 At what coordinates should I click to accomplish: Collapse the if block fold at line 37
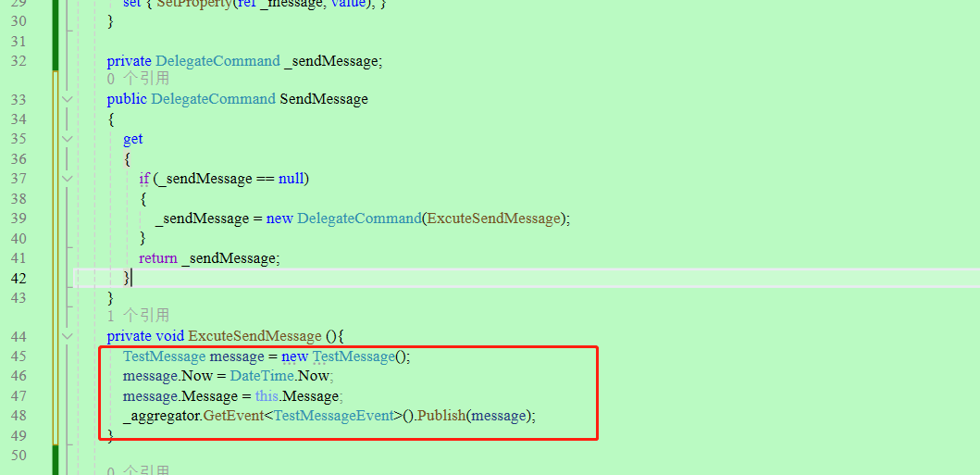(68, 179)
